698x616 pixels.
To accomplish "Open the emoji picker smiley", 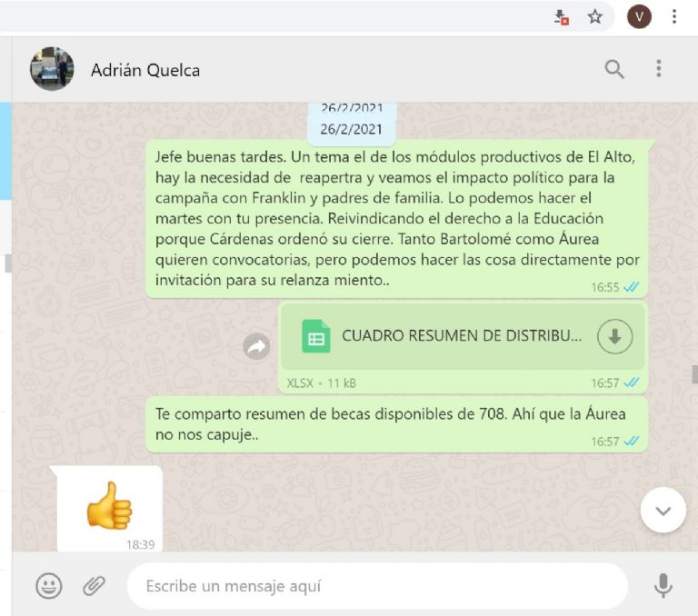I will [x=48, y=586].
